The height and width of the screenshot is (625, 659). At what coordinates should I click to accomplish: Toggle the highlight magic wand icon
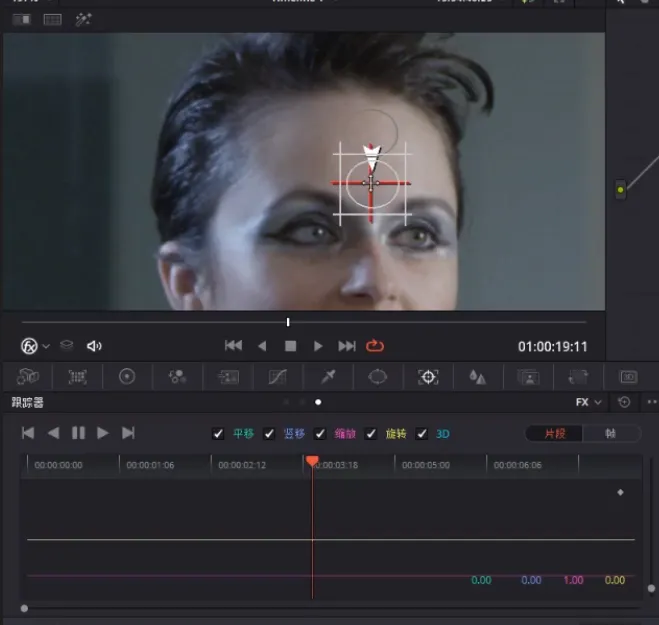click(83, 19)
